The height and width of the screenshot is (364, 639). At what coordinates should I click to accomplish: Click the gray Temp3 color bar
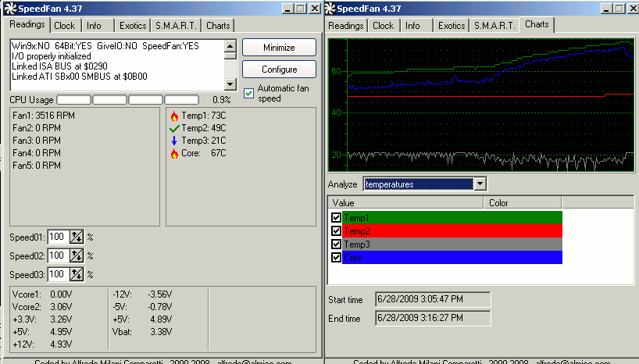[452, 244]
